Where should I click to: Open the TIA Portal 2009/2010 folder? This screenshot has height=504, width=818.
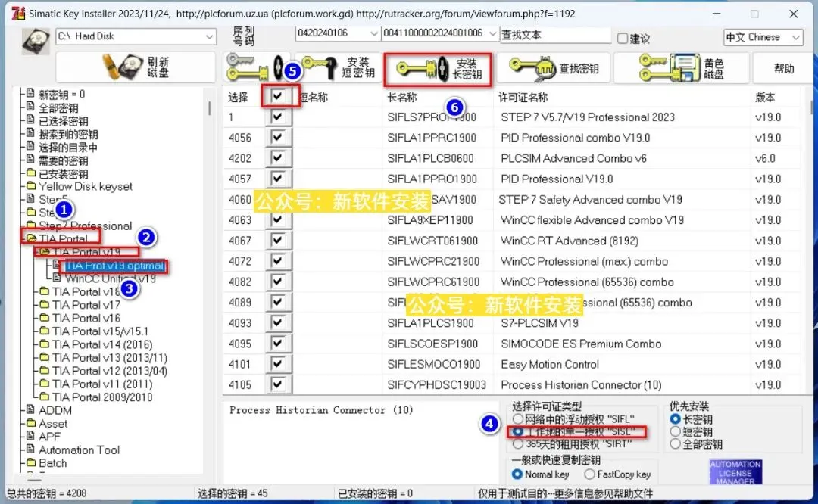102,397
